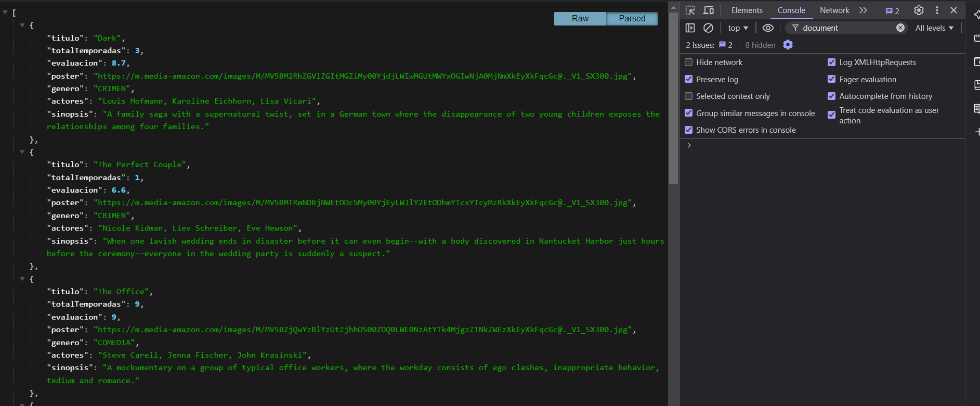Viewport: 980px width, 406px height.
Task: Uncheck Log XMLHttpRequests
Action: [x=831, y=62]
